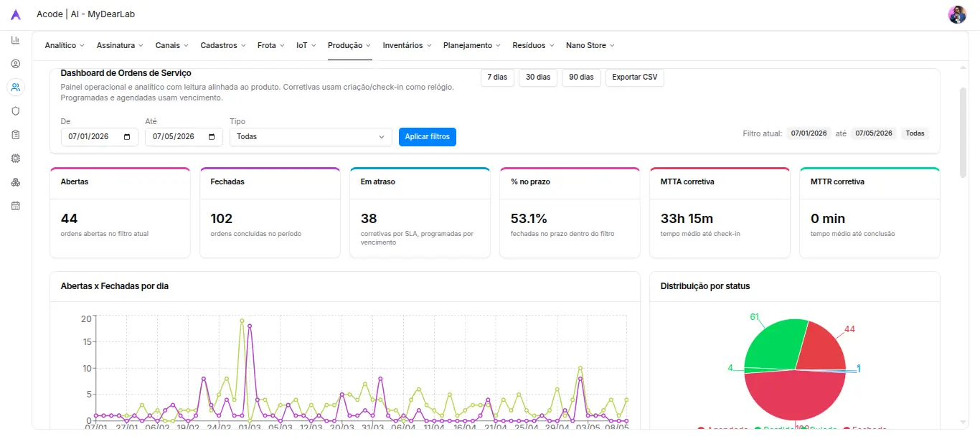Click the 33h 15m MTTA value
This screenshot has width=980, height=439.
(x=687, y=219)
